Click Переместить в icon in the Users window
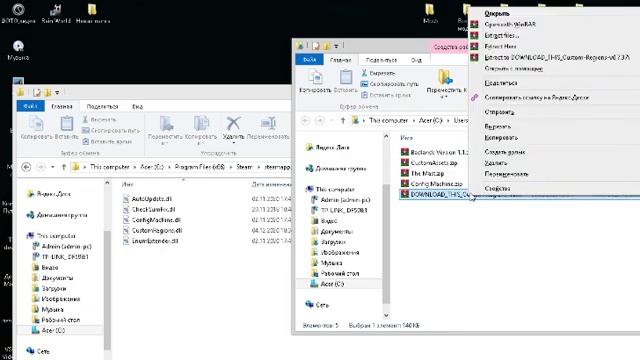The image size is (640, 360). click(x=445, y=77)
